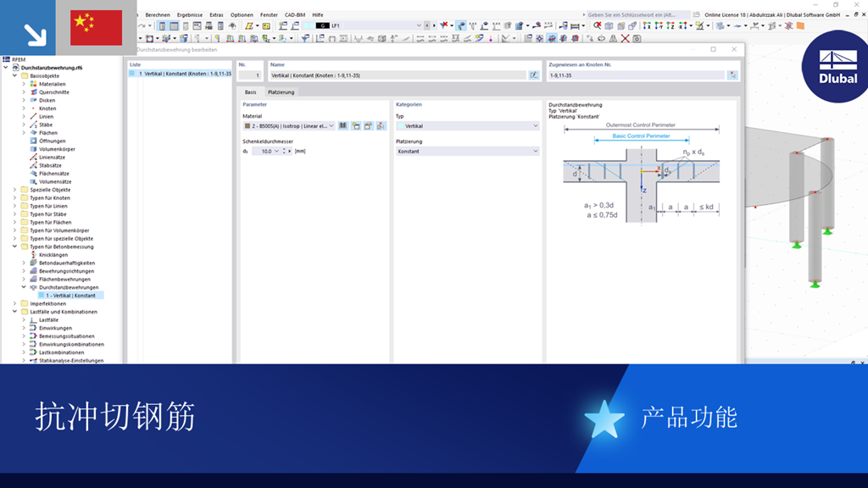Click the rightmost material icon with the red X
Screen dimensions: 868x488
381,126
